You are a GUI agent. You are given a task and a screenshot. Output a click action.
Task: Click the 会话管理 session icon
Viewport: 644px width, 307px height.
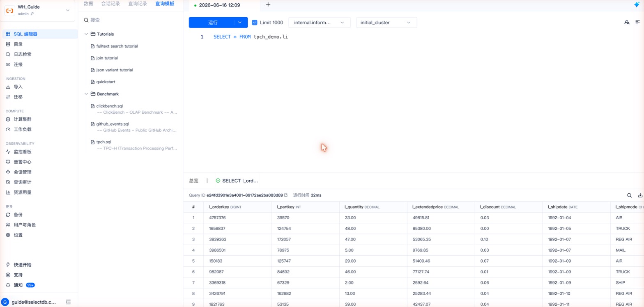pyautogui.click(x=8, y=172)
